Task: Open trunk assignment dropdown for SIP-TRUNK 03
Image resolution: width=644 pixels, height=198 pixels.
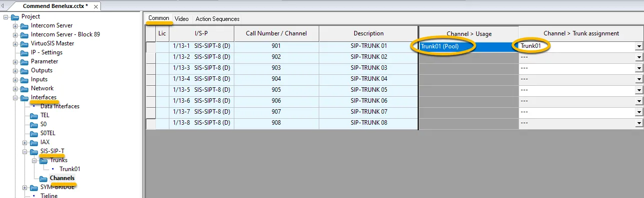Action: click(x=639, y=68)
